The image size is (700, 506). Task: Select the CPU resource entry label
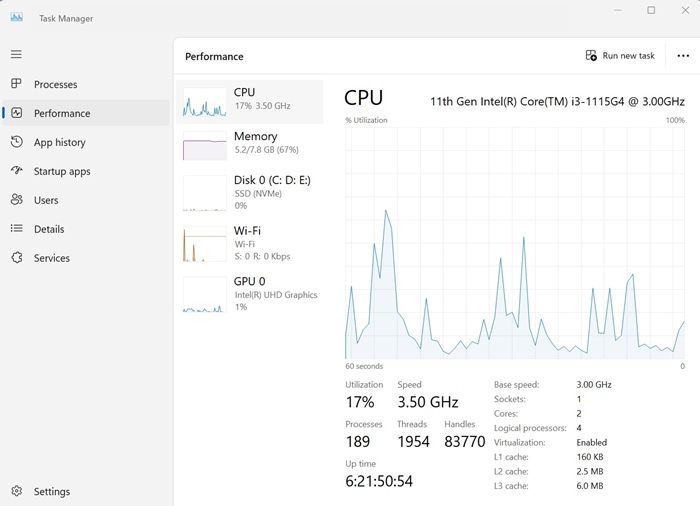click(244, 92)
